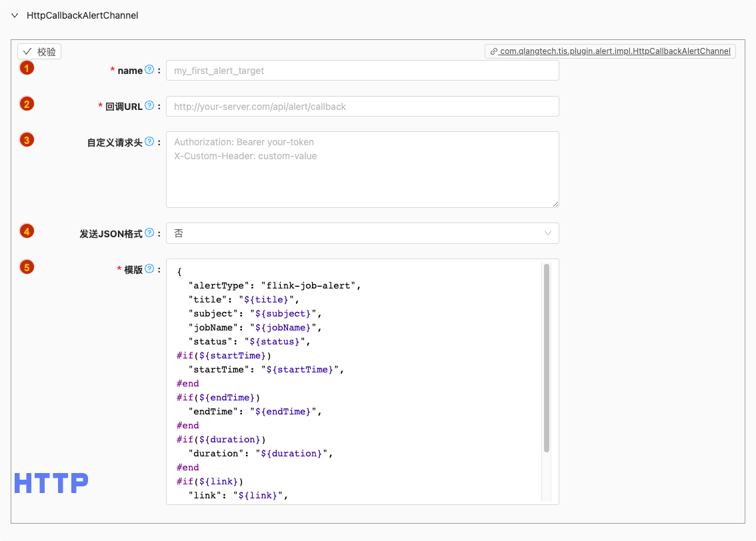Click the red step 3 badge
Screen dimensions: 756x541
(x=27, y=139)
